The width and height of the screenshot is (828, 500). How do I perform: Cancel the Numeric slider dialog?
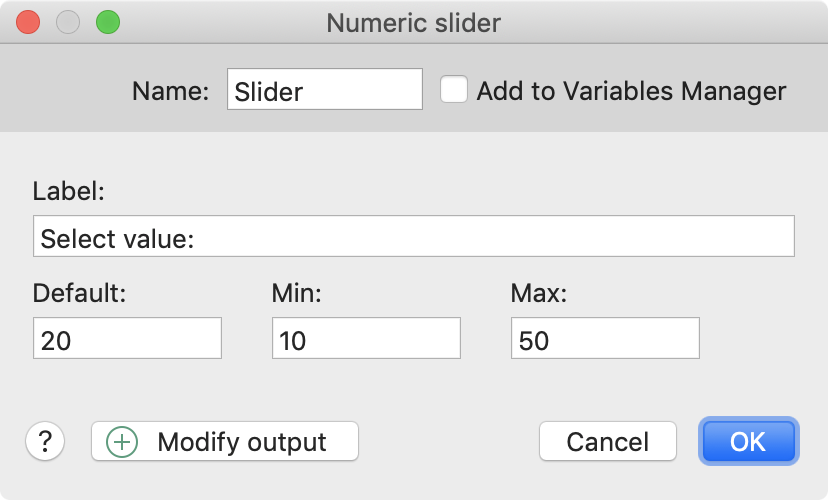point(608,441)
